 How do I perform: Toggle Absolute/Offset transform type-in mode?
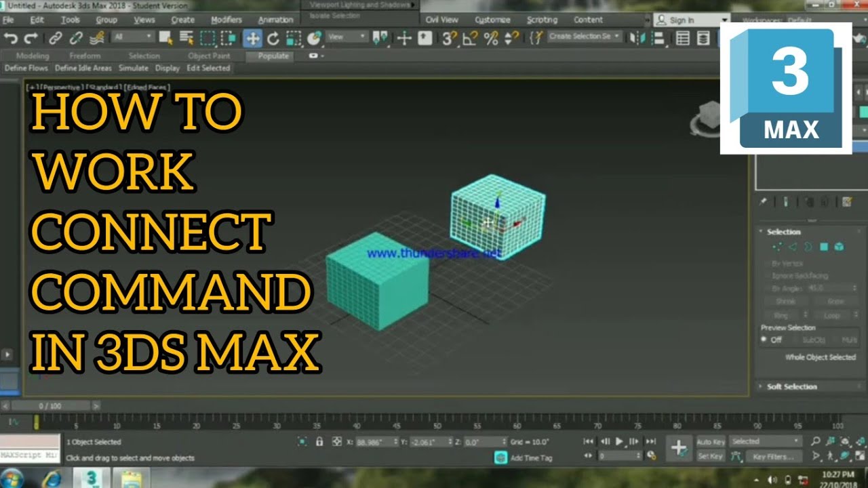336,441
